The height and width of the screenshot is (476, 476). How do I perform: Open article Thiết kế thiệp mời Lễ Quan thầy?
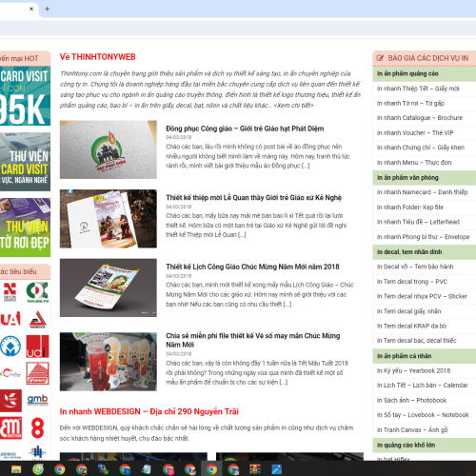(x=253, y=198)
